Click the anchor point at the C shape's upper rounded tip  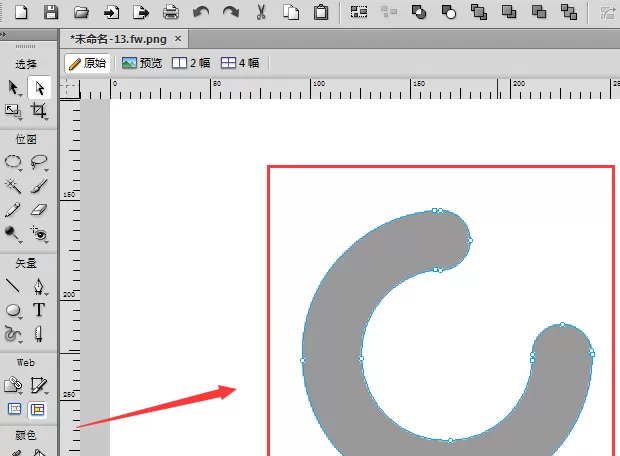pyautogui.click(x=470, y=240)
